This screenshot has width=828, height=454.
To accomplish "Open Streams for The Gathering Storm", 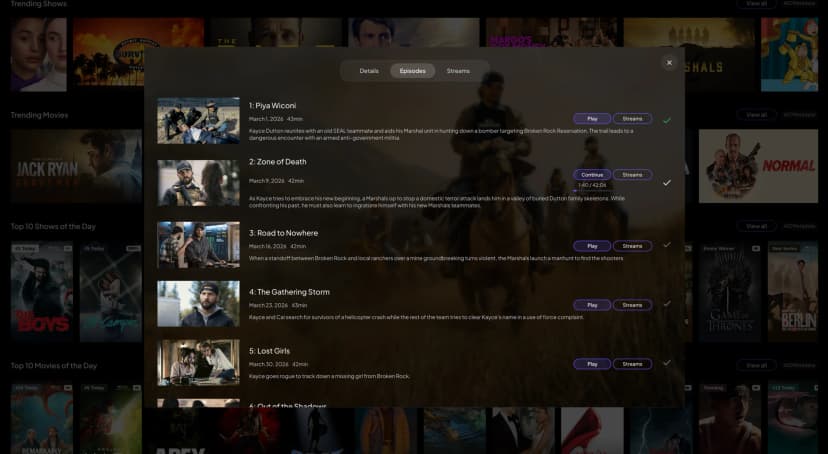I will click(x=632, y=305).
